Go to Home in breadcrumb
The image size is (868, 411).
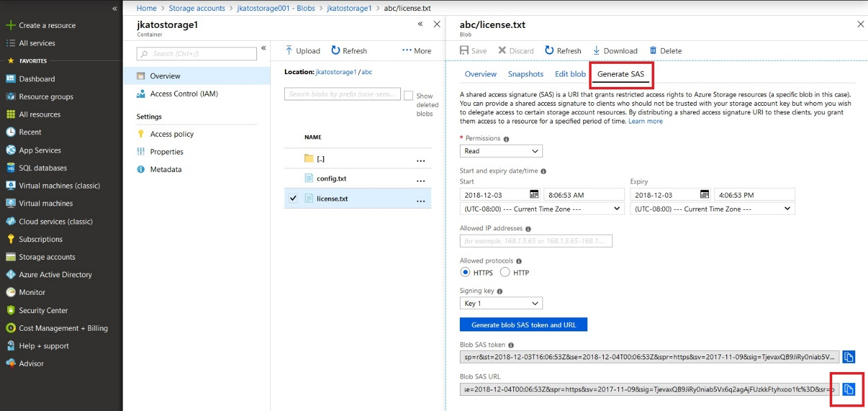pyautogui.click(x=146, y=9)
